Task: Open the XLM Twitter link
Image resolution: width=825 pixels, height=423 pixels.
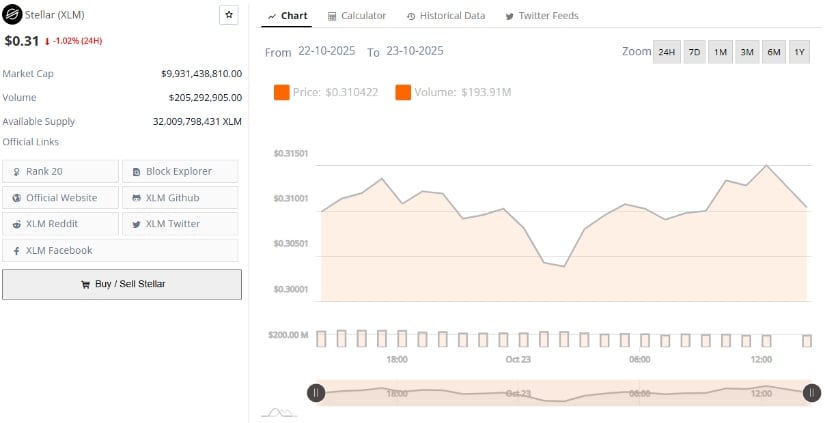Action: (180, 224)
